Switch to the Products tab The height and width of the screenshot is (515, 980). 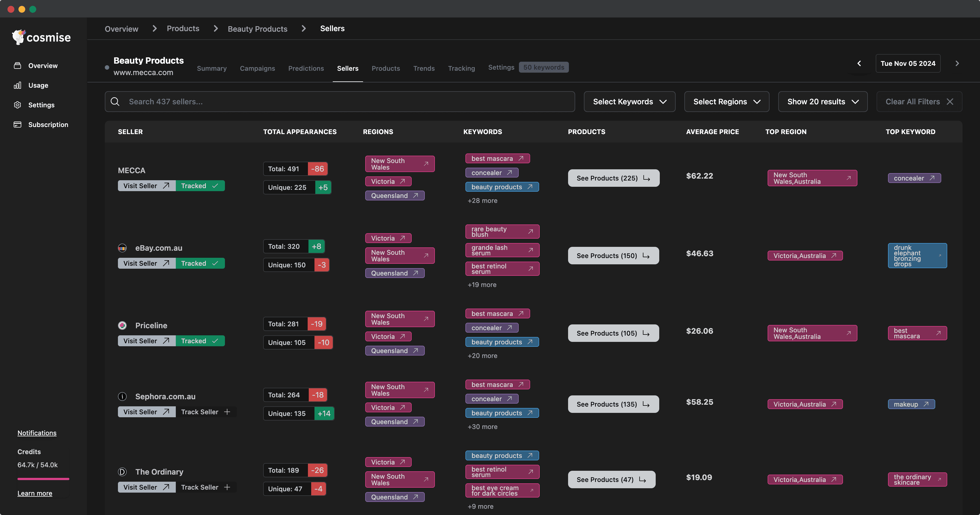coord(386,68)
